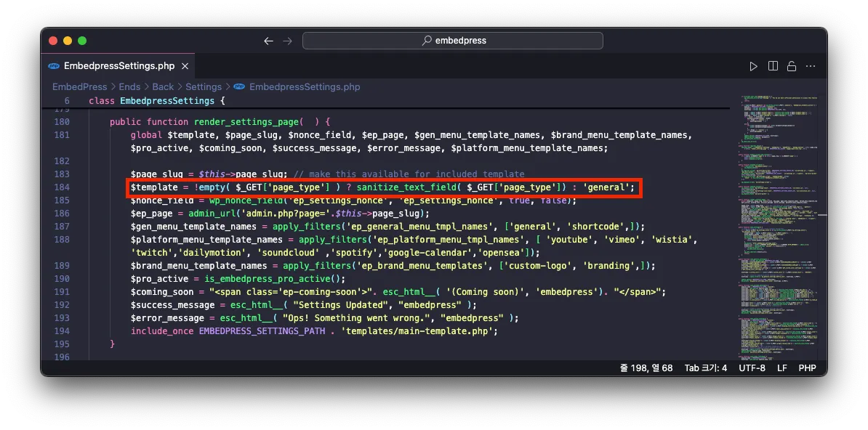Select the EmbedpressSettings.php tab

coord(118,66)
